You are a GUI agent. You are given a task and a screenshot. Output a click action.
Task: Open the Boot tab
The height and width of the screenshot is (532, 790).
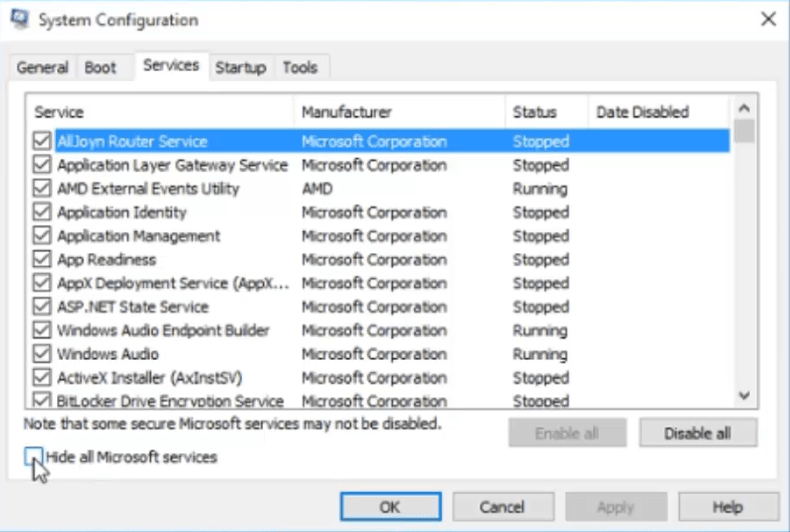pos(100,68)
